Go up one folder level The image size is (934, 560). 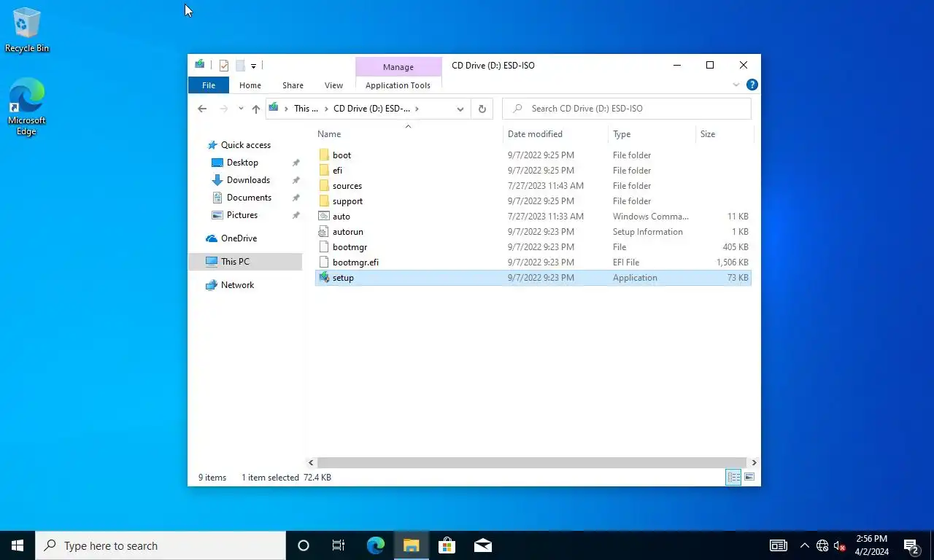(255, 109)
